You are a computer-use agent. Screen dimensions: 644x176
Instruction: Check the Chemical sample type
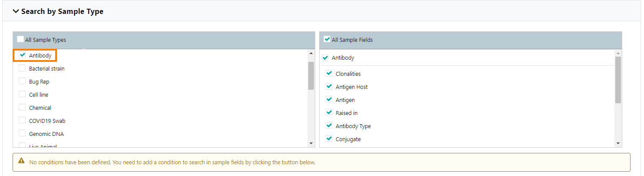click(22, 108)
